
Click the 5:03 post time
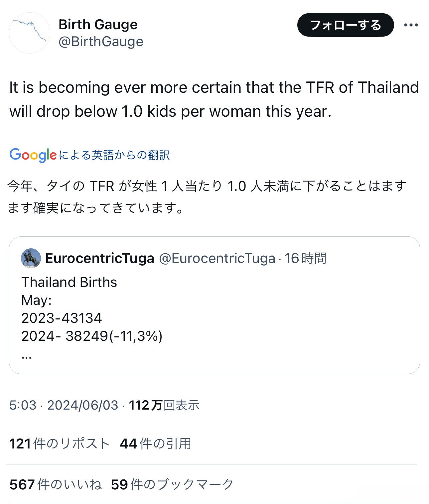[x=23, y=405]
